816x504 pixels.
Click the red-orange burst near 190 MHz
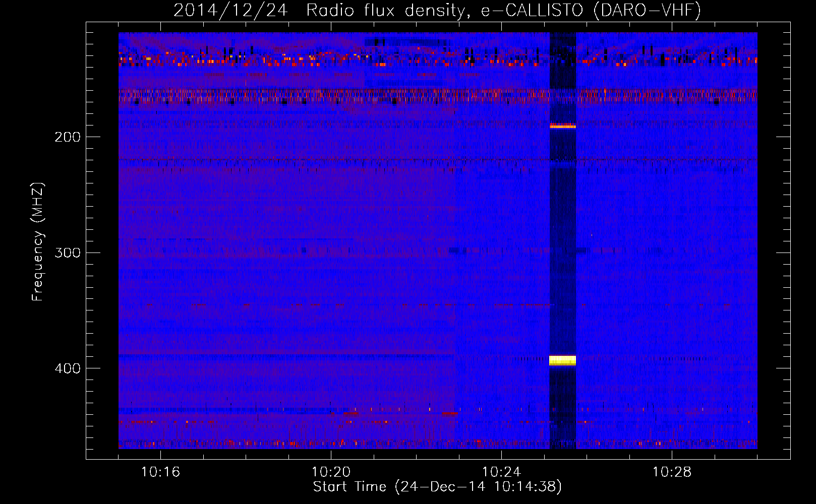[562, 125]
